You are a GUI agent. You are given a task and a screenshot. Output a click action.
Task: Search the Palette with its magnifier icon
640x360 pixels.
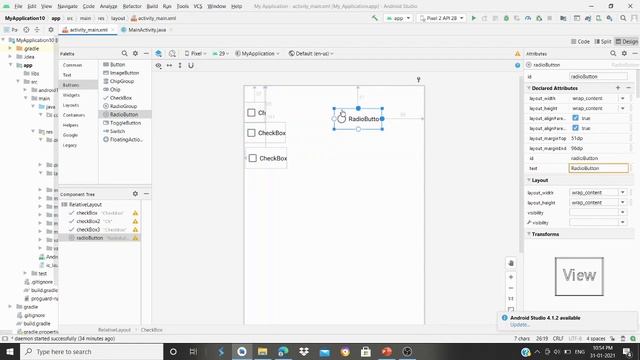pos(124,53)
